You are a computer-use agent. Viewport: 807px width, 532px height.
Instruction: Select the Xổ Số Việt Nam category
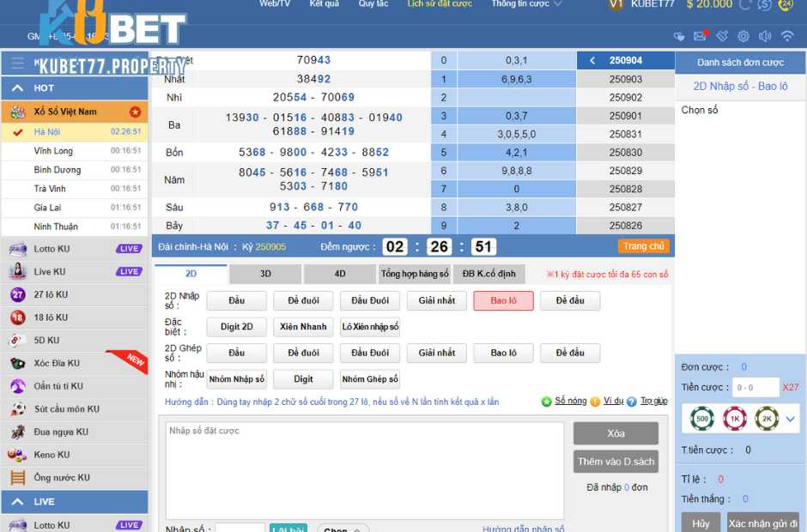(75, 112)
